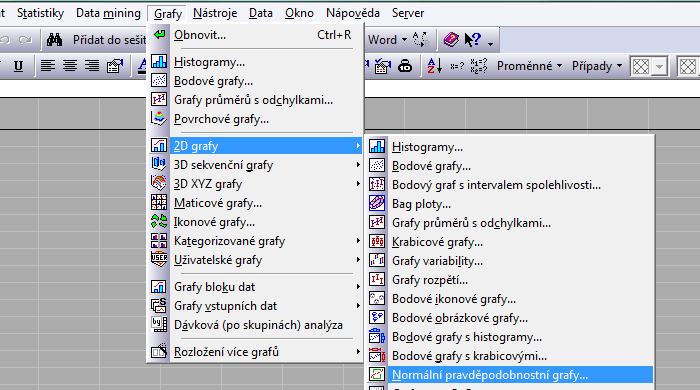Click Přidat do sešitu button
This screenshot has height=390, width=700.
pos(109,40)
